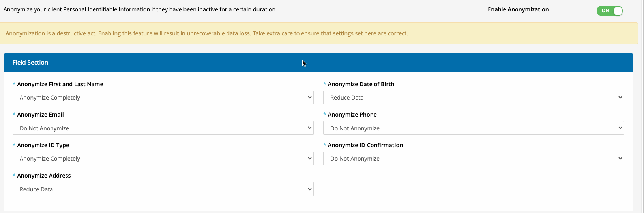
Task: Expand the Anonymize ID Confirmation dropdown
Action: pos(474,159)
